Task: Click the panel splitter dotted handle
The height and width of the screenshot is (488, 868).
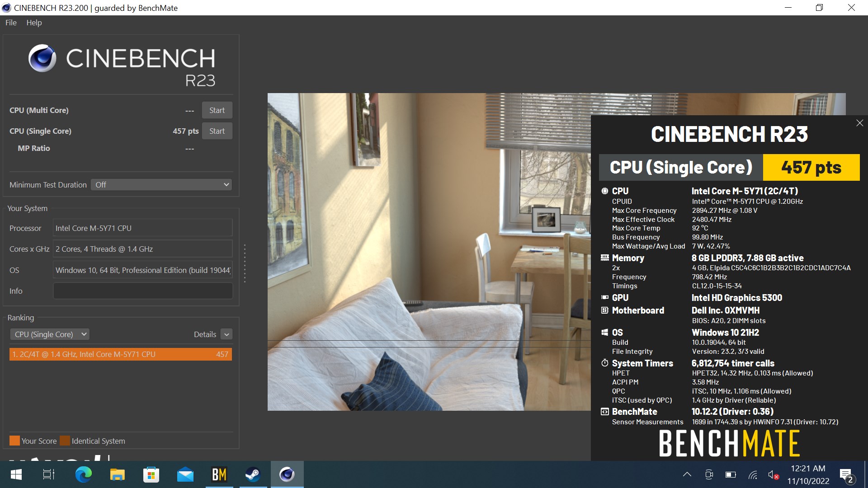Action: (x=245, y=263)
